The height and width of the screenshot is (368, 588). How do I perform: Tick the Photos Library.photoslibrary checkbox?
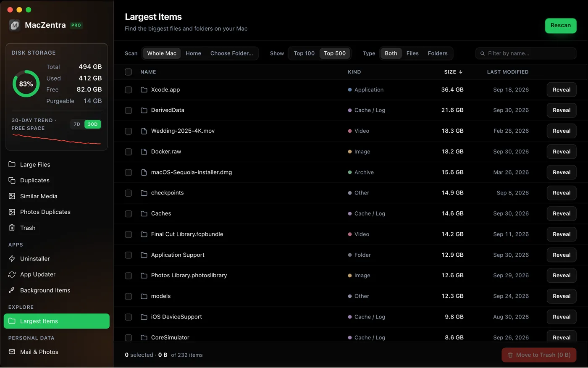click(129, 276)
